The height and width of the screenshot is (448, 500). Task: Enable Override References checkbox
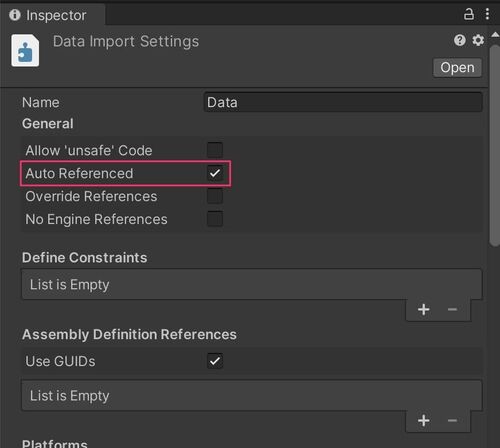coord(215,196)
